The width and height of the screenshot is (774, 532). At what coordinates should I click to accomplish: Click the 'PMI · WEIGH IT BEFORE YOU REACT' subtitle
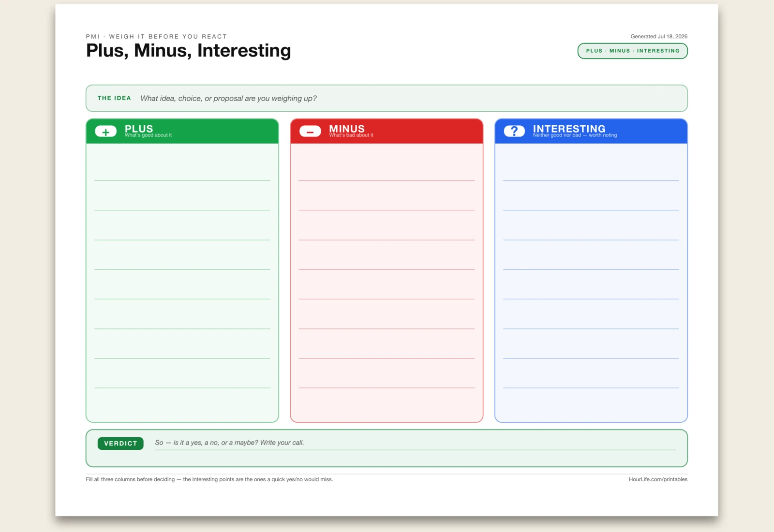click(156, 36)
